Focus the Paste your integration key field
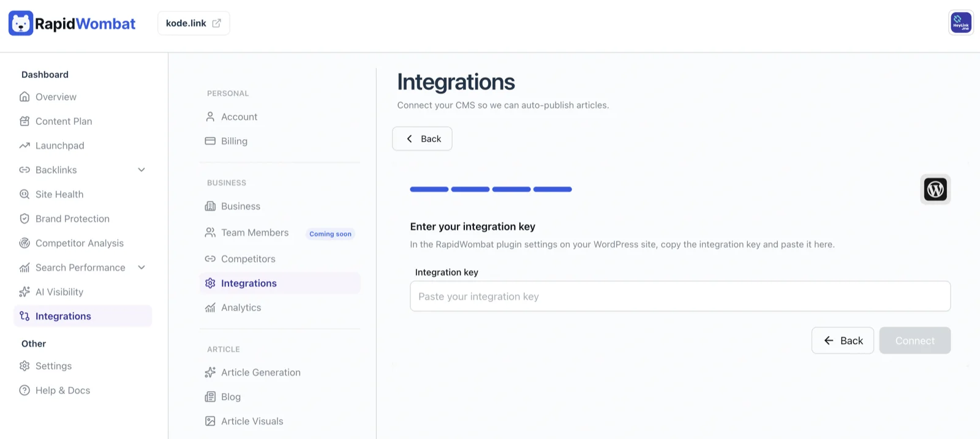This screenshot has height=439, width=980. pyautogui.click(x=680, y=296)
